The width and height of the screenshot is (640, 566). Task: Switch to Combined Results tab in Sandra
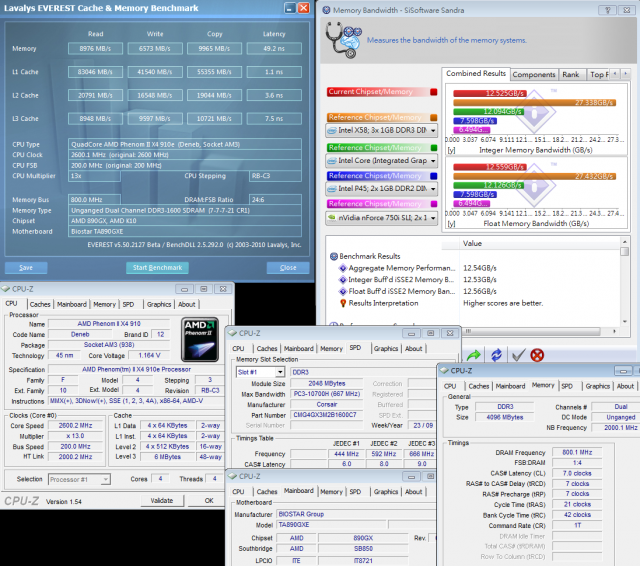click(476, 73)
